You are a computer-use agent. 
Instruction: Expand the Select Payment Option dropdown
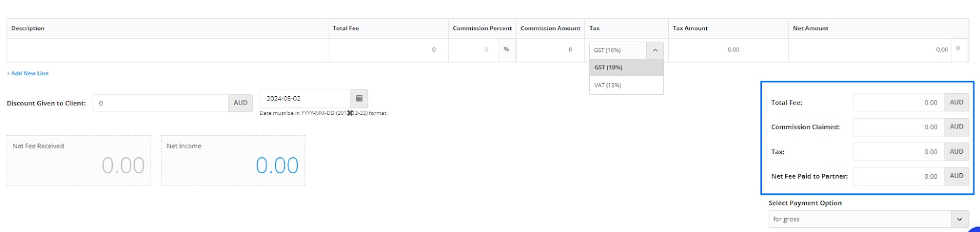tap(869, 219)
